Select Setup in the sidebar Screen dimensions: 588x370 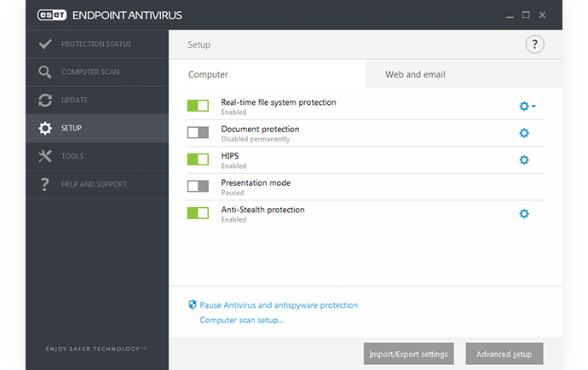tap(97, 129)
